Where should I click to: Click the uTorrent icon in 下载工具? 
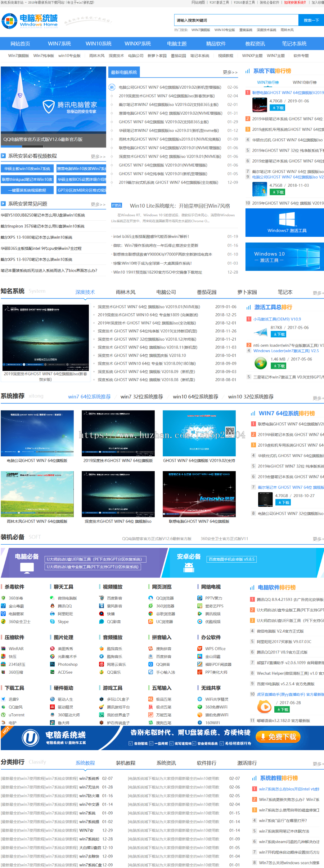[x=3, y=715]
